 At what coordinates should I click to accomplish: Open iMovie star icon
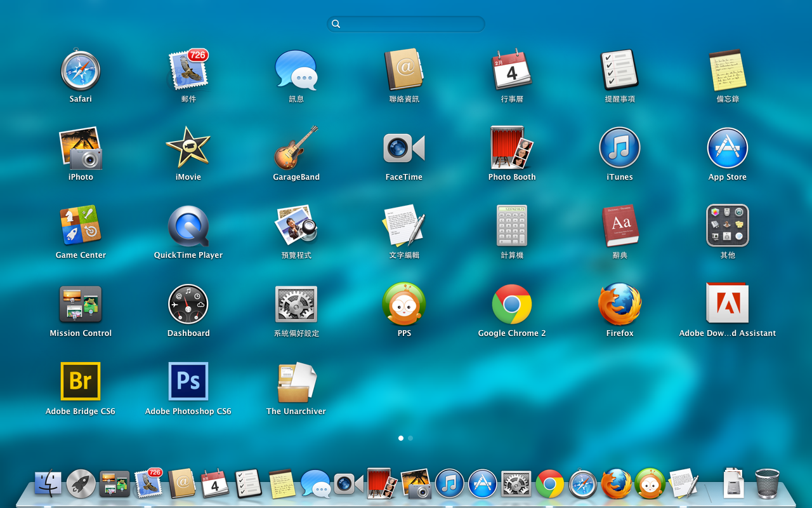tap(188, 148)
